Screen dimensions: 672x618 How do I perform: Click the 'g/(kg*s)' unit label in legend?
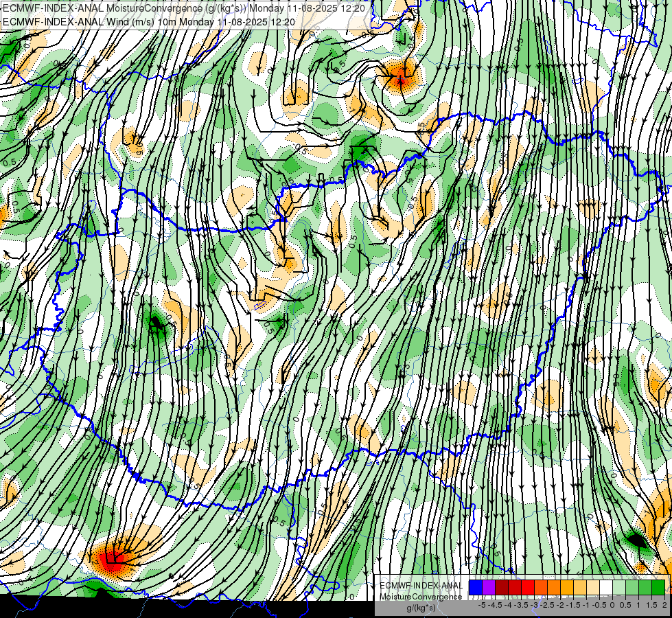click(421, 608)
